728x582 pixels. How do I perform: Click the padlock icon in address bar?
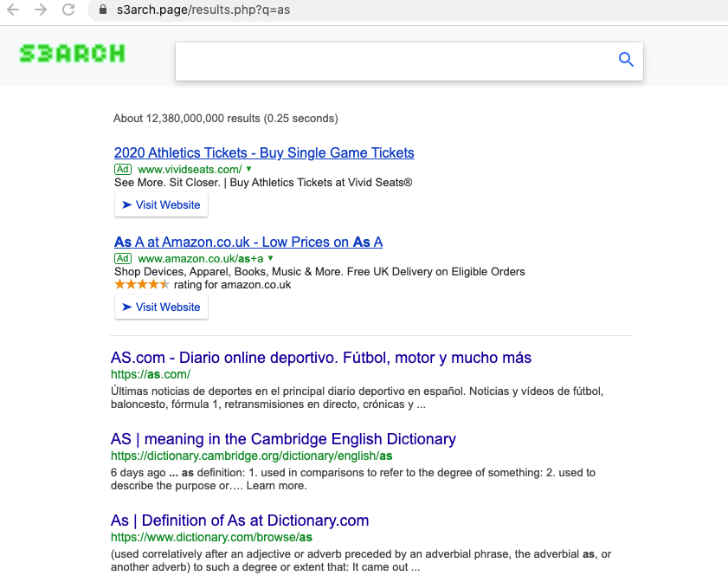click(x=102, y=10)
